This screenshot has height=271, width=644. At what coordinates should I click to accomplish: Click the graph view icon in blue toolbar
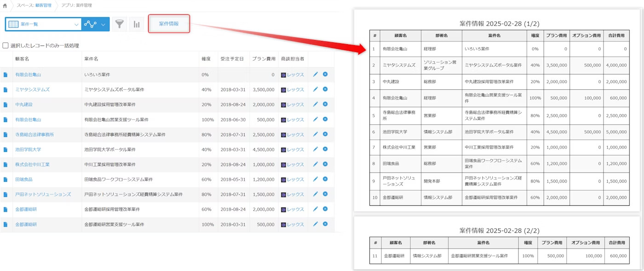click(x=90, y=24)
